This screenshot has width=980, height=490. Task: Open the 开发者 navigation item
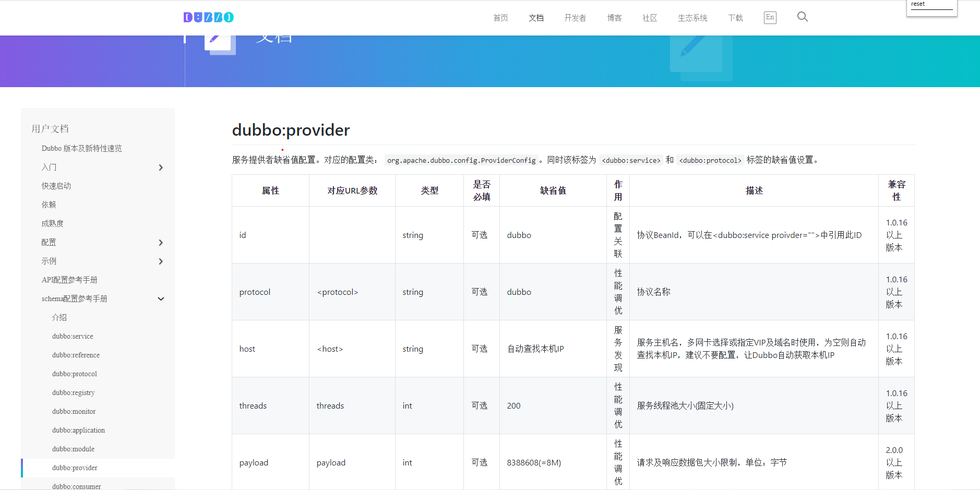point(575,18)
